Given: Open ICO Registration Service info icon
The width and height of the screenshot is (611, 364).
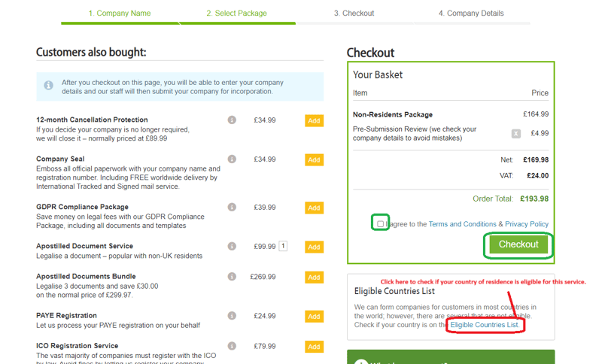Looking at the screenshot, I should click(x=232, y=346).
